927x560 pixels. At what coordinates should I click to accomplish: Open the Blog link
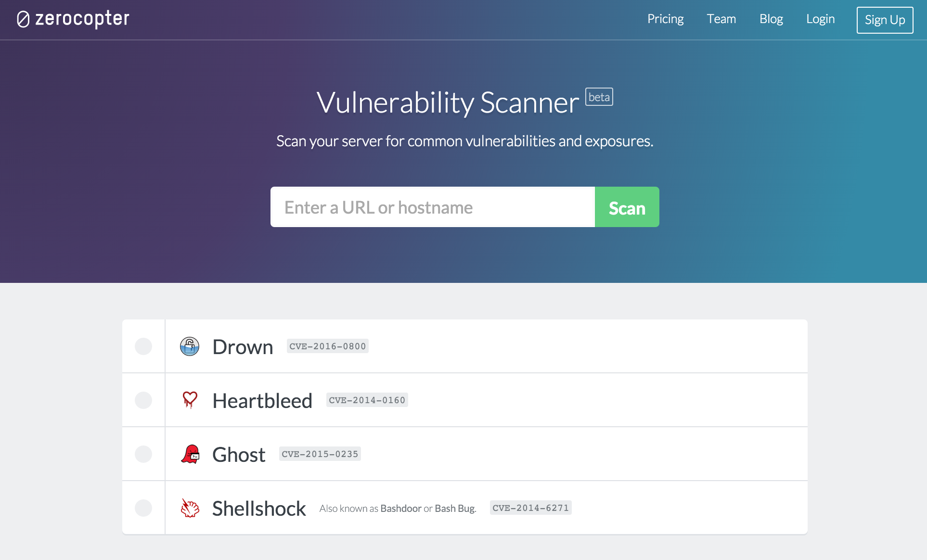click(x=771, y=19)
